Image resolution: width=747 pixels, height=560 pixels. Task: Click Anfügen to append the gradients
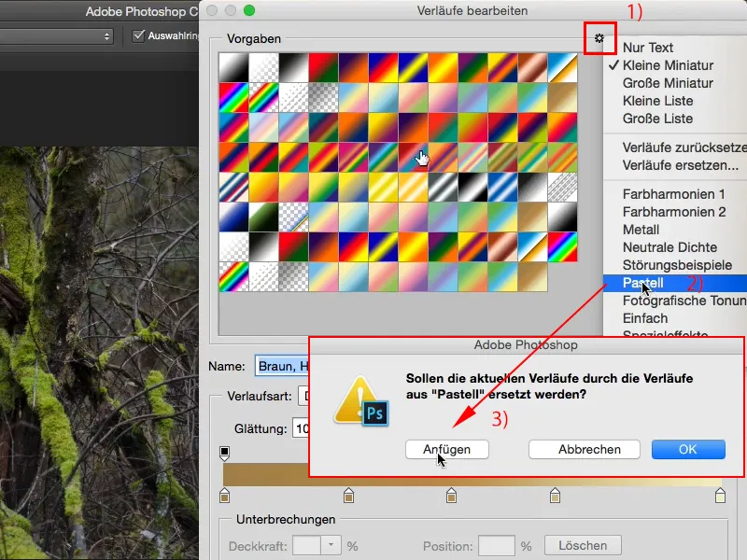(446, 449)
